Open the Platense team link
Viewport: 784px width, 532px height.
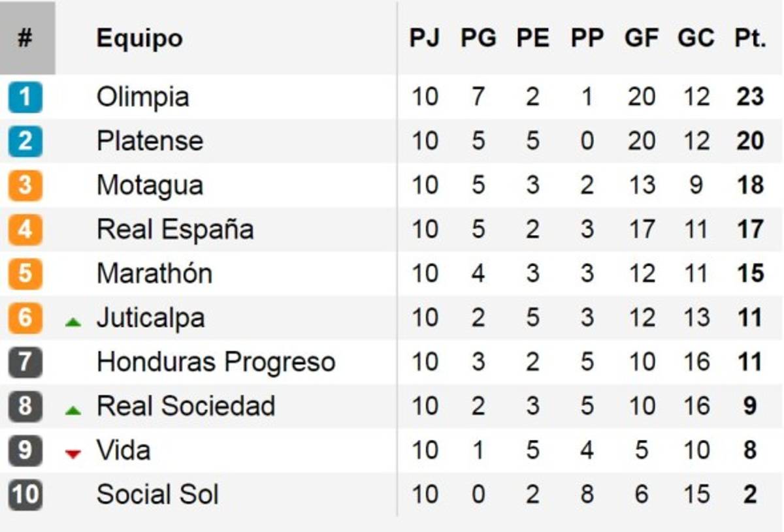[150, 141]
